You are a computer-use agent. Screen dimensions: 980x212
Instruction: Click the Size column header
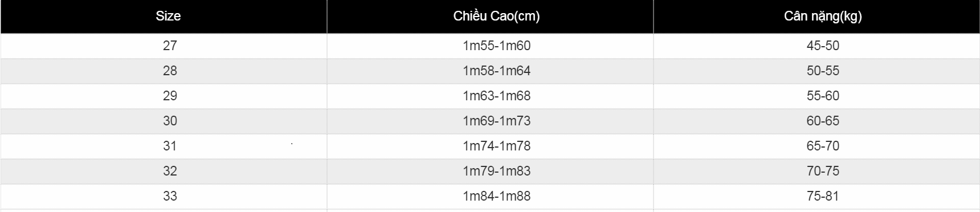coord(169,17)
